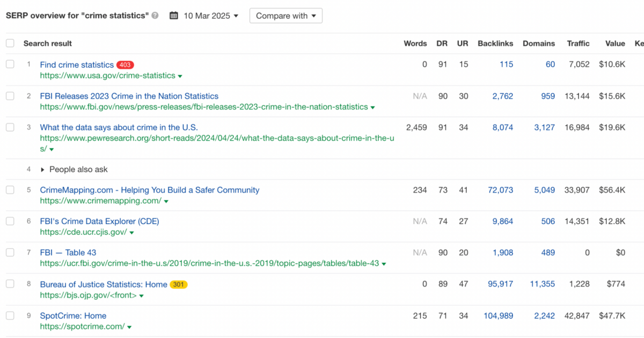Toggle the select-all checkbox in header
The image size is (644, 338).
tap(10, 44)
